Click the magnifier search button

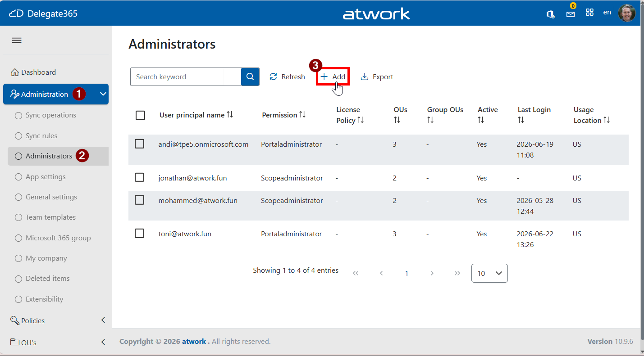click(x=250, y=77)
